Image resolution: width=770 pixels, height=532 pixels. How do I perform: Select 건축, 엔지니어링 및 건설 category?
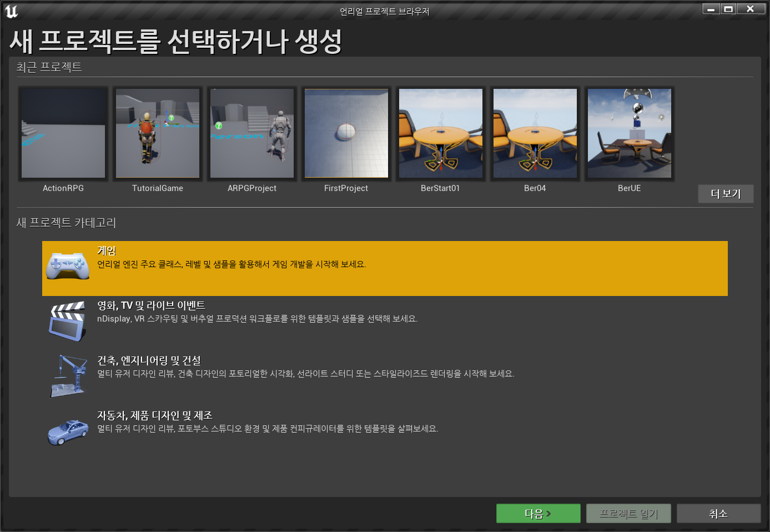click(x=149, y=360)
